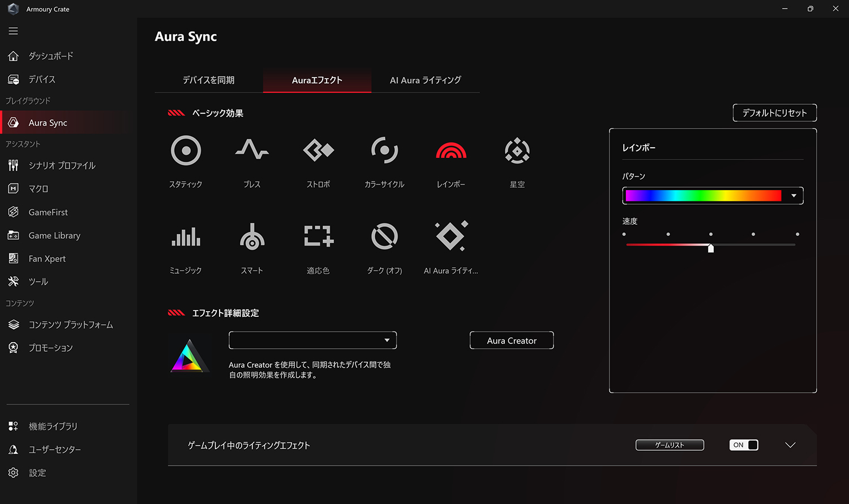The width and height of the screenshot is (849, 504).
Task: Click the 速度 speed slider handle
Action: coord(711,248)
